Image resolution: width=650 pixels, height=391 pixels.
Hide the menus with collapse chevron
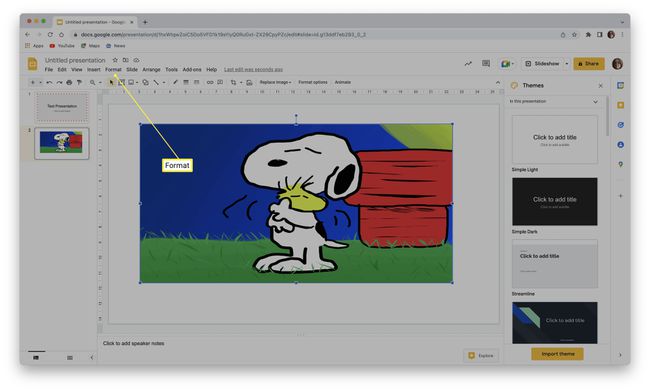click(498, 83)
